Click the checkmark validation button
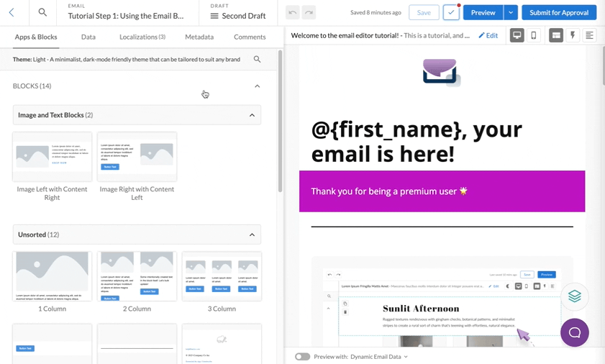The width and height of the screenshot is (605, 364). click(x=451, y=12)
